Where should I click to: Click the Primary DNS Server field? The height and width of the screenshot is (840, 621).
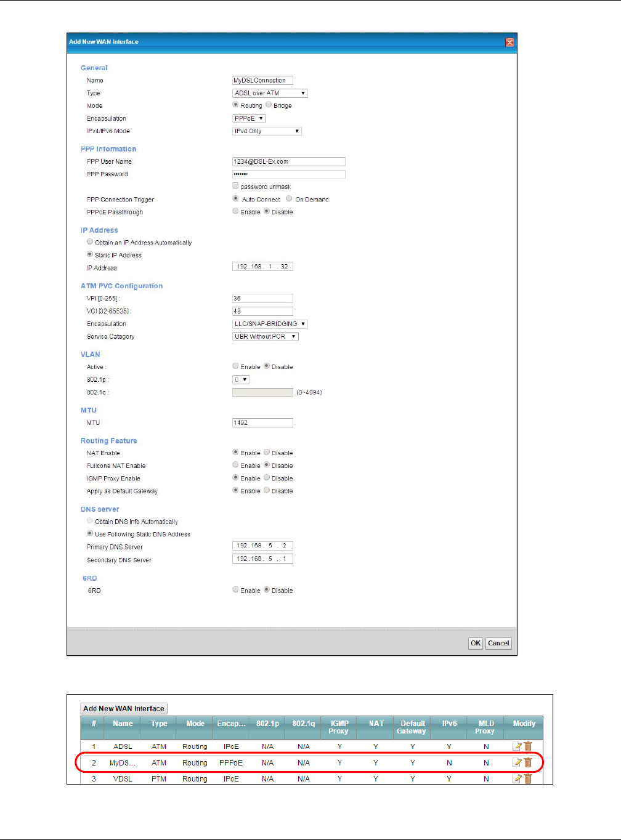[262, 546]
